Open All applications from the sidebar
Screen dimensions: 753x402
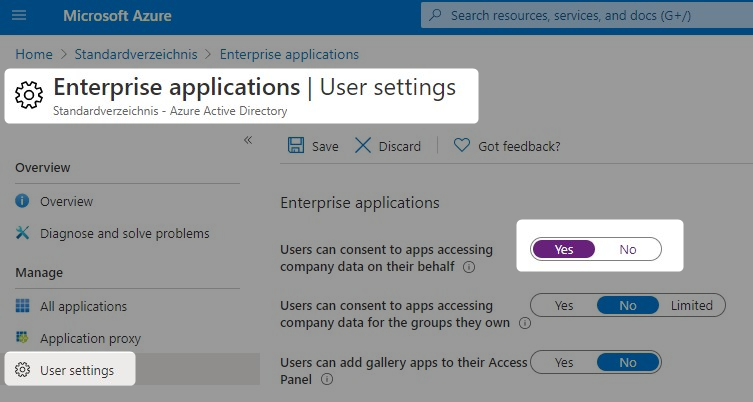click(83, 306)
